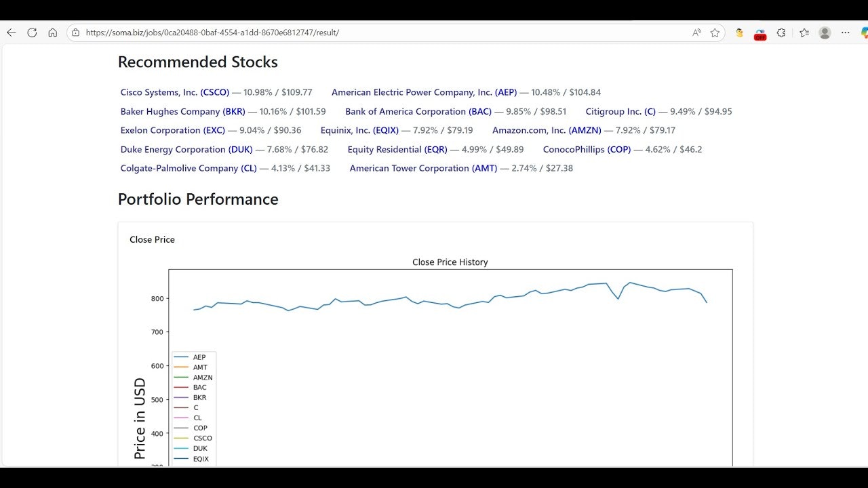Activate Read aloud for this page
The width and height of the screenshot is (868, 488).
pyautogui.click(x=696, y=32)
